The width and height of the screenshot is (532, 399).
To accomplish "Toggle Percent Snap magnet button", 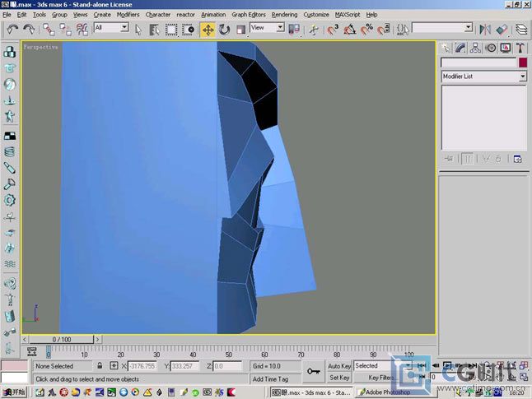I will click(366, 30).
